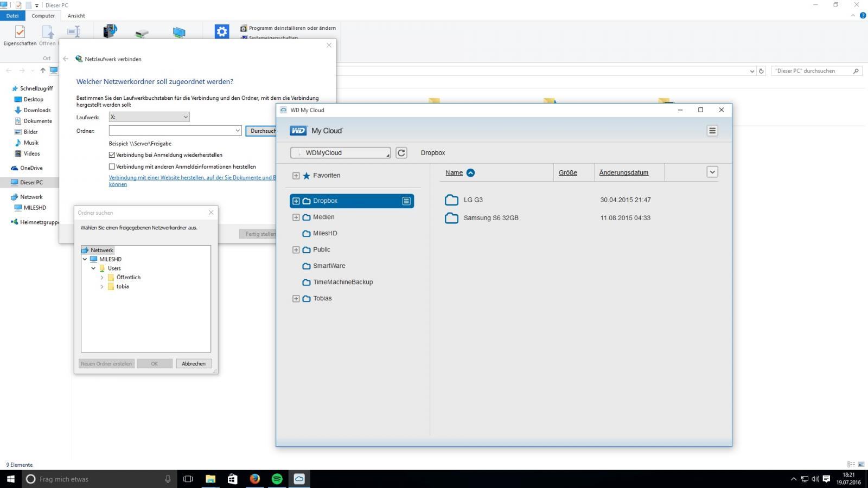Click the Eigenschaften ribbon icon
The image size is (868, 488).
pos(20,32)
